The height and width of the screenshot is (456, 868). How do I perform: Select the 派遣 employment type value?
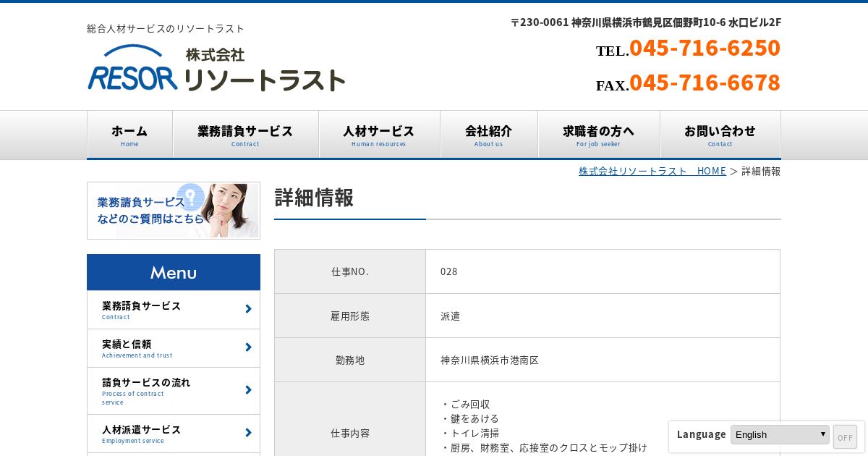(x=451, y=316)
